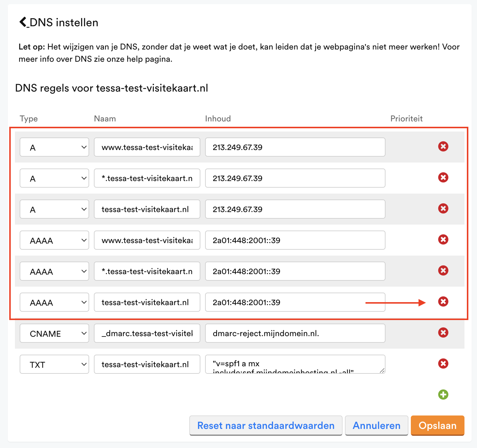Screen dimensions: 477x448
Task: Delete the AAAA record indicated by the arrow
Action: click(x=443, y=302)
